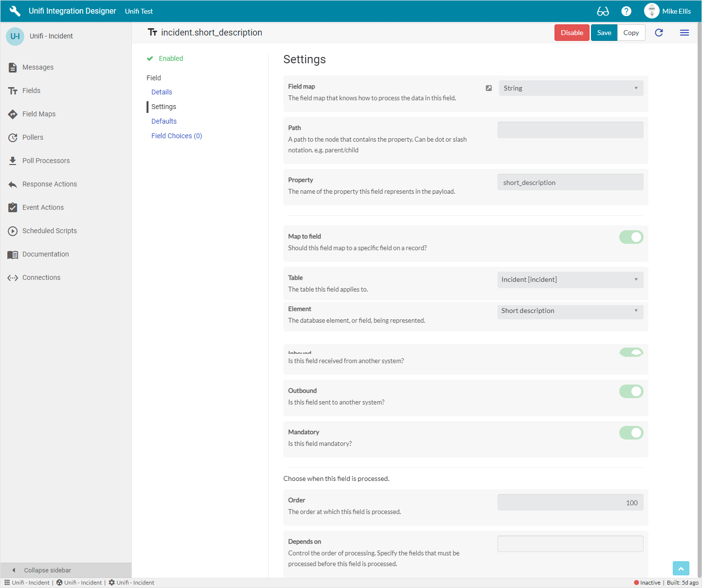
Task: Click the refresh icon next to Copy
Action: pos(659,33)
